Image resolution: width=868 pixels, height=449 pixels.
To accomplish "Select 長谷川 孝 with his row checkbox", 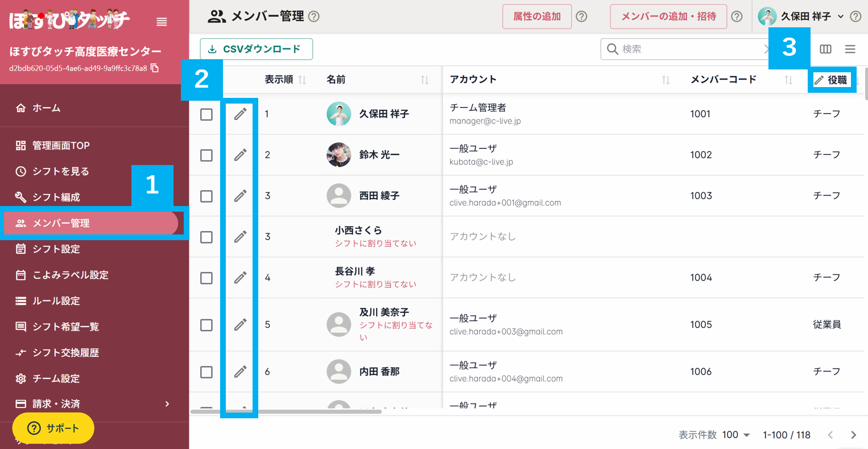I will click(x=205, y=278).
